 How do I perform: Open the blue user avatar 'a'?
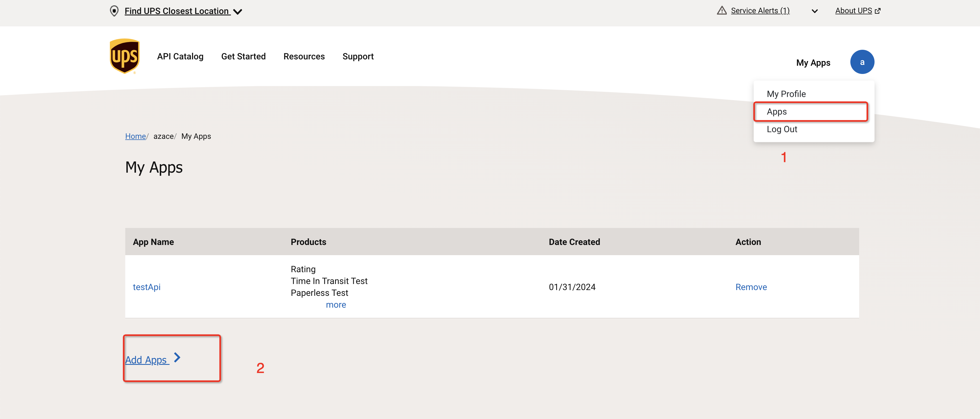click(862, 62)
